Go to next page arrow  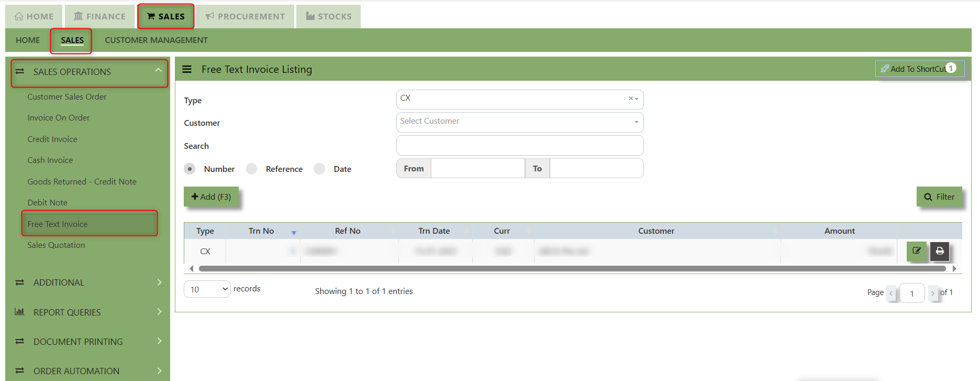(x=932, y=293)
